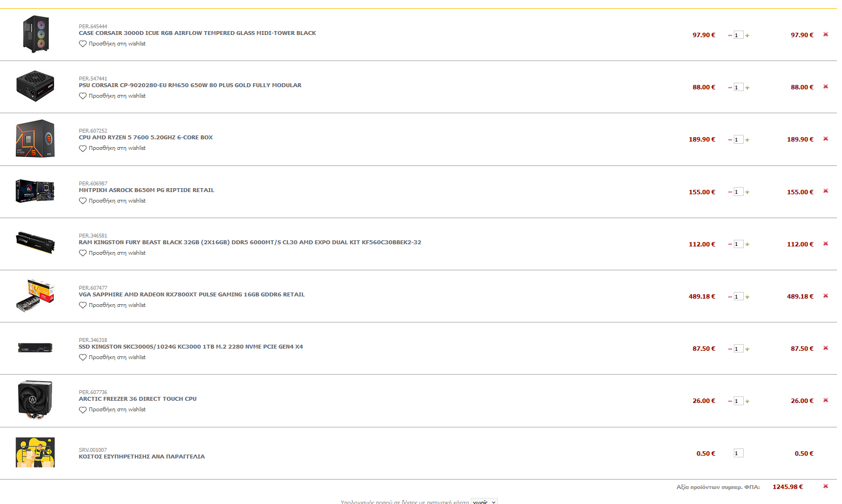Increase quantity of ASRock B650M motherboard
Image resolution: width=842 pixels, height=504 pixels.
coord(747,192)
